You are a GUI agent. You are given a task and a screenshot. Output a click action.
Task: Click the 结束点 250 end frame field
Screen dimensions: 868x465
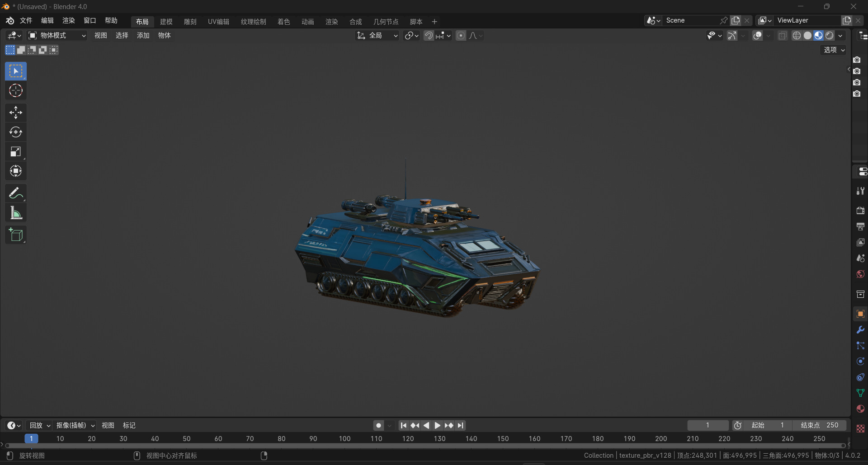(819, 426)
